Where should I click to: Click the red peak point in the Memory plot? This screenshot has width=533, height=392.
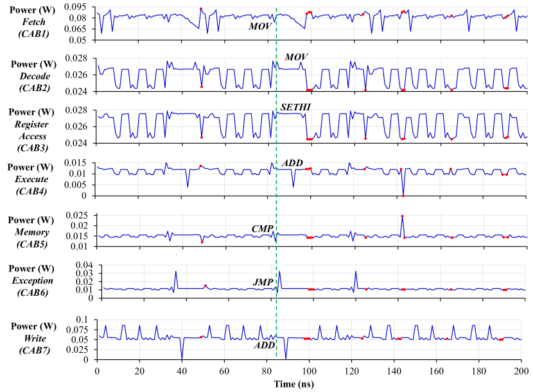(402, 216)
